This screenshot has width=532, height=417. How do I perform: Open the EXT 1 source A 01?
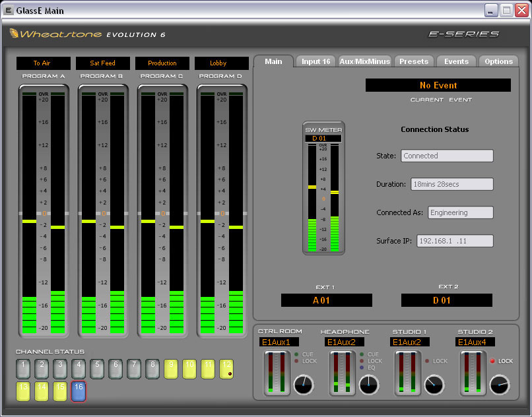326,300
